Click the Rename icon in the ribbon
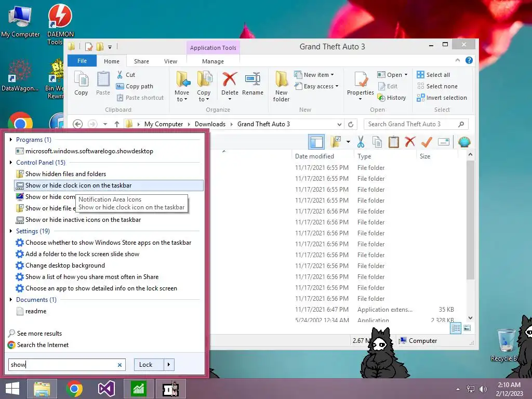The image size is (532, 399). [x=253, y=79]
